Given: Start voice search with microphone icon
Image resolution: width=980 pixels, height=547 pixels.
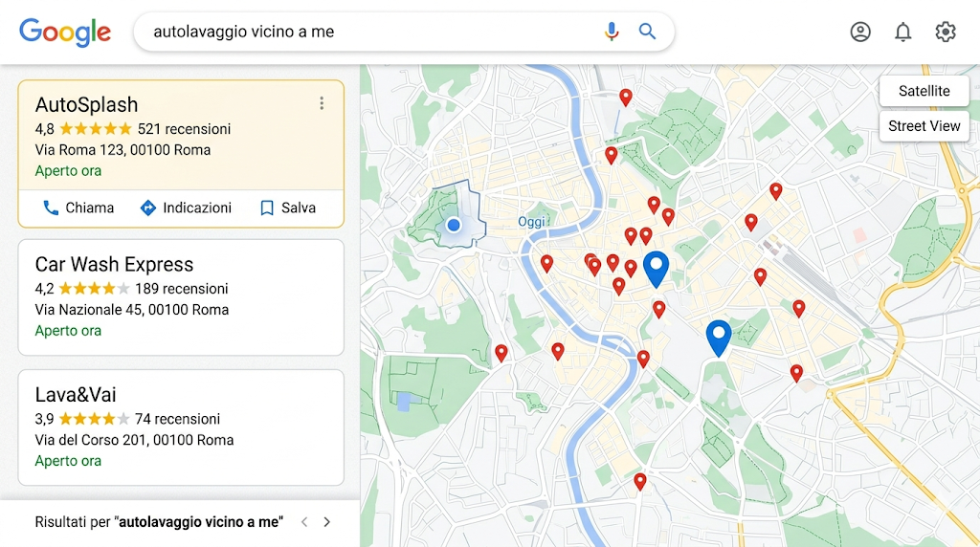Looking at the screenshot, I should (612, 32).
